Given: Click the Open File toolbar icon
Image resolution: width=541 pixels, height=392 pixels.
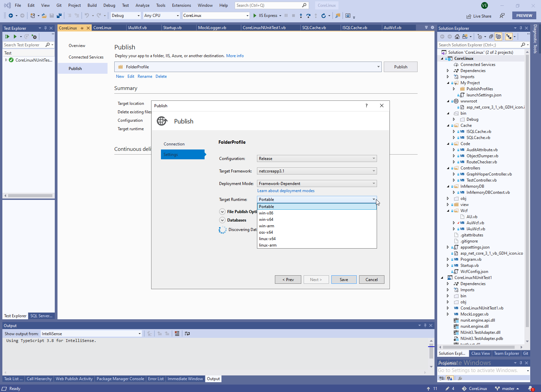Looking at the screenshot, I should click(x=44, y=16).
